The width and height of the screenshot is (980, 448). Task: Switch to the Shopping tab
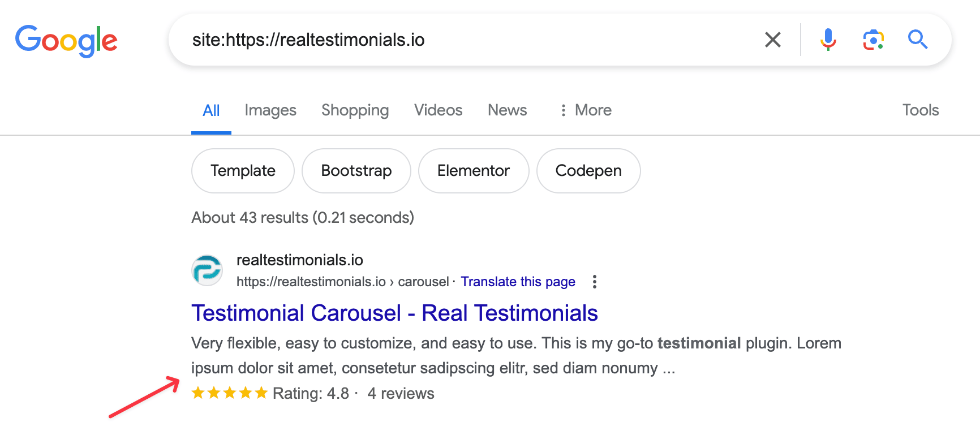355,110
